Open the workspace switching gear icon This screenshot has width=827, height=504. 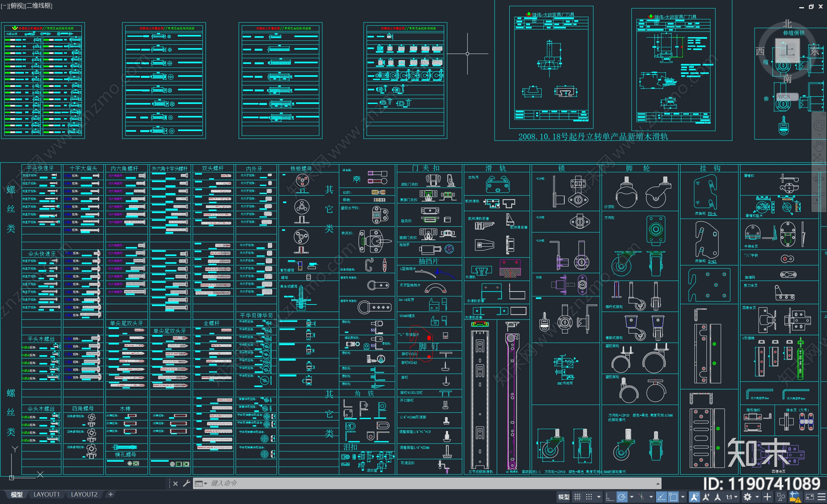click(747, 497)
